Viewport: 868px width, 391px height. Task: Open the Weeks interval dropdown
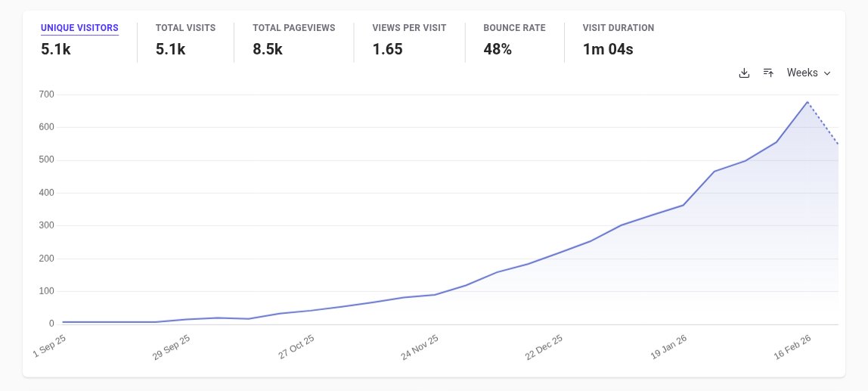tap(809, 73)
